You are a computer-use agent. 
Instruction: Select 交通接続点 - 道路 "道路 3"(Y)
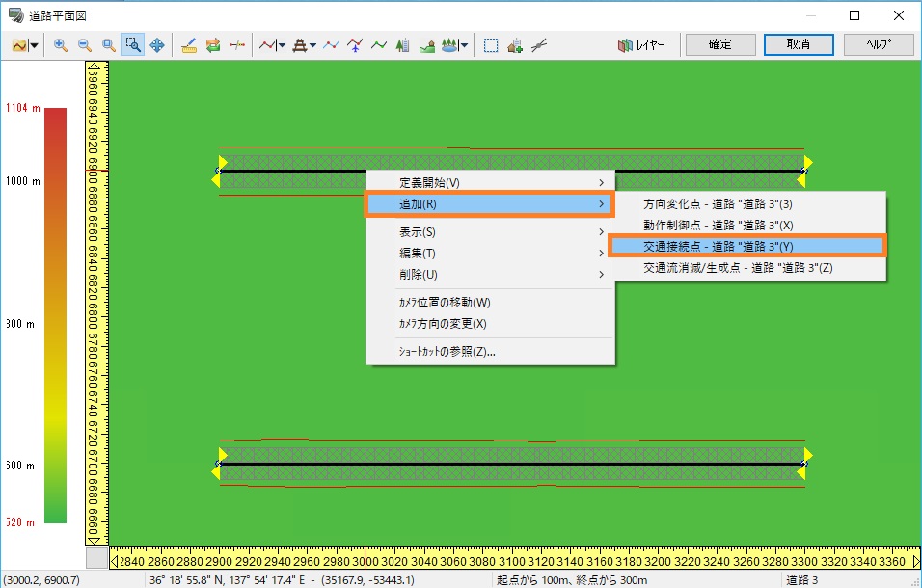point(746,246)
